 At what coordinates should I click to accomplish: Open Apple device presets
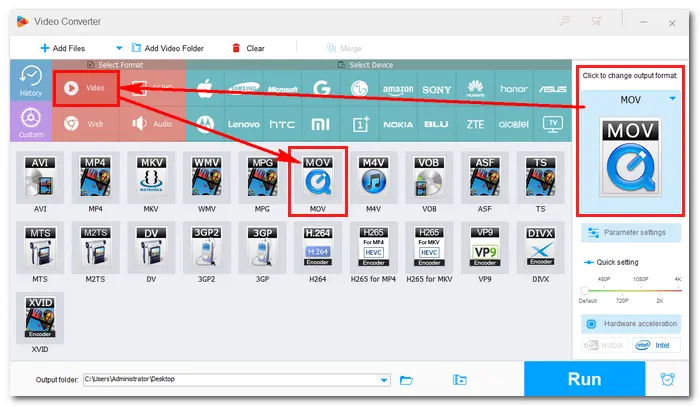[205, 88]
